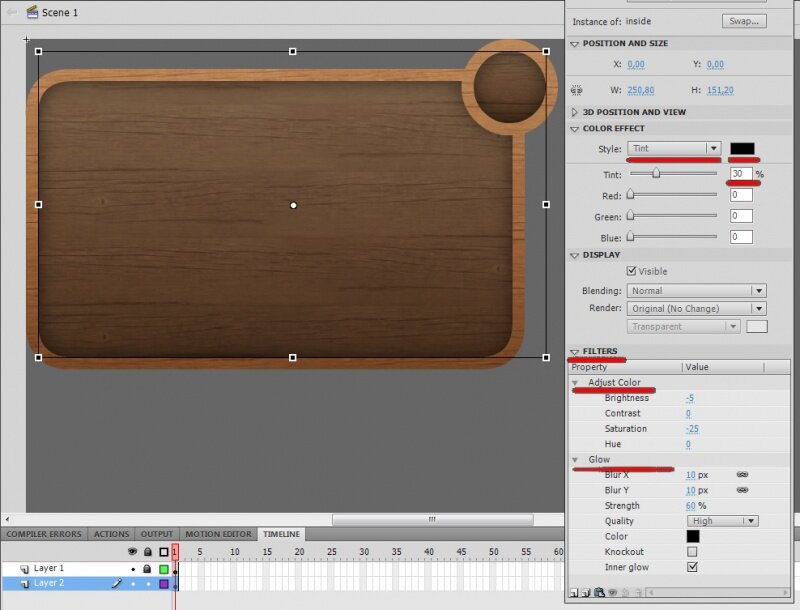Collapse the Adjust Color filter section
The width and height of the screenshot is (800, 610).
pos(575,383)
